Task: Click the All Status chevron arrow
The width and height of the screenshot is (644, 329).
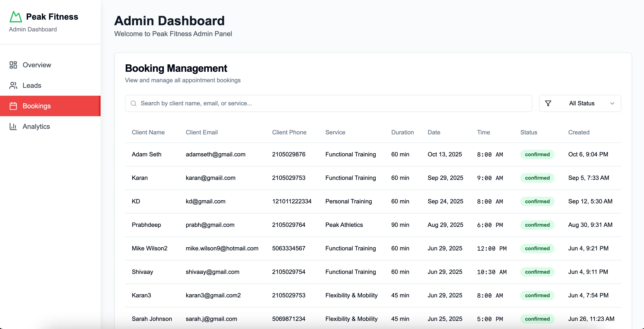Action: [612, 103]
